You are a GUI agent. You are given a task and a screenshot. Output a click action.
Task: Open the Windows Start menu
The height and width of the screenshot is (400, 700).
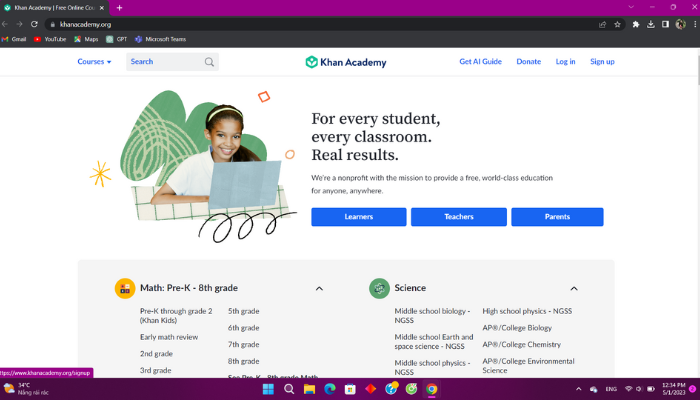pyautogui.click(x=268, y=389)
